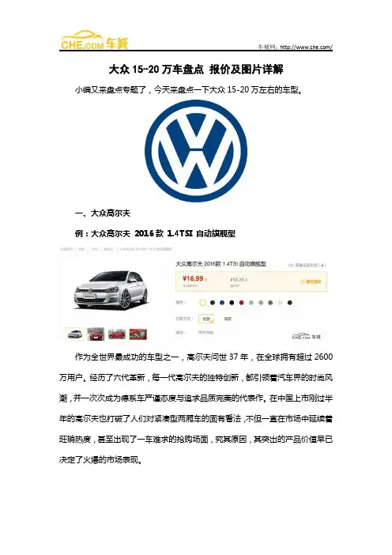Select the second red car thumbnail

tap(96, 334)
